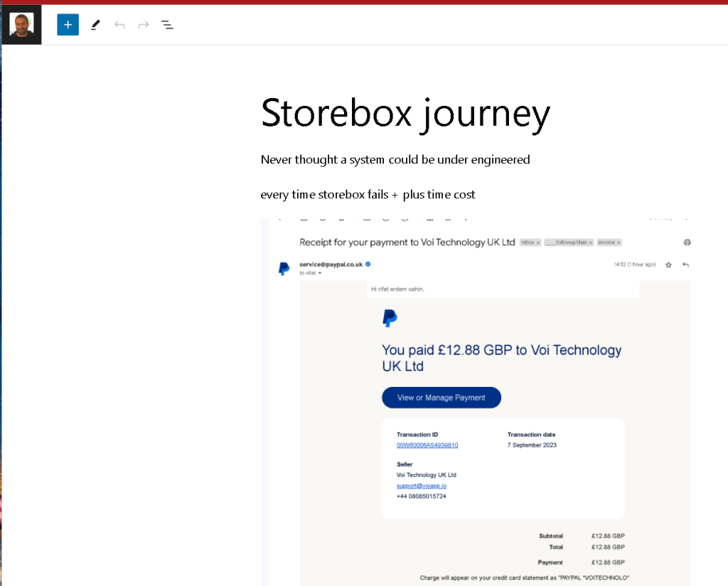The width and height of the screenshot is (728, 586).
Task: Click the verified badge next to sender
Action: pos(368,265)
